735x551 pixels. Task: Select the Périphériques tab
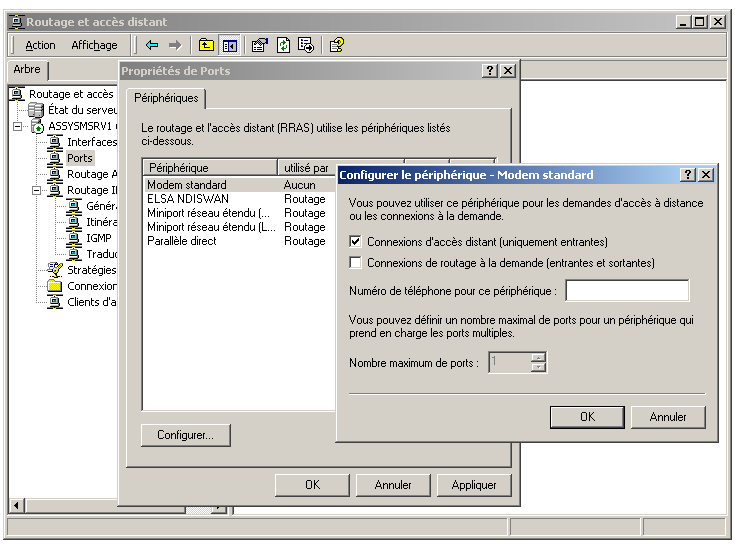[x=166, y=98]
